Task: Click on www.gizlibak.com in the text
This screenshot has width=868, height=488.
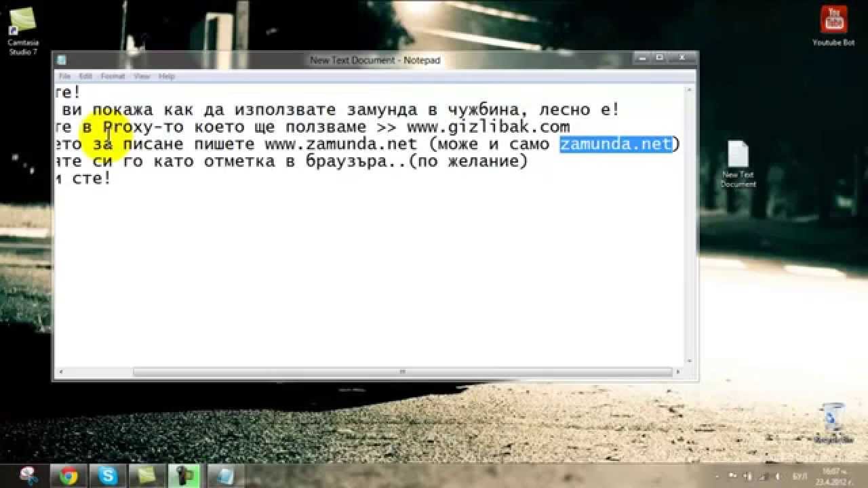Action: click(488, 127)
